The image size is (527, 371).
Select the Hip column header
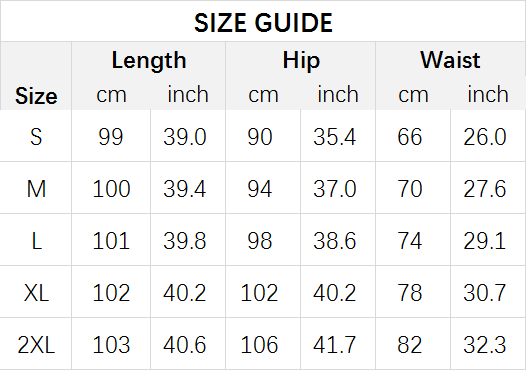click(x=301, y=60)
